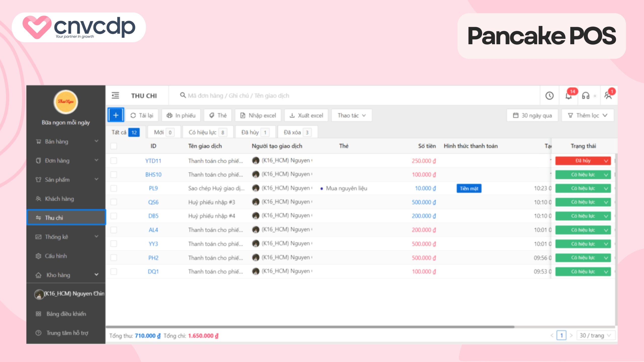The width and height of the screenshot is (644, 362).
Task: Click the Xuất excel button
Action: coord(306,115)
